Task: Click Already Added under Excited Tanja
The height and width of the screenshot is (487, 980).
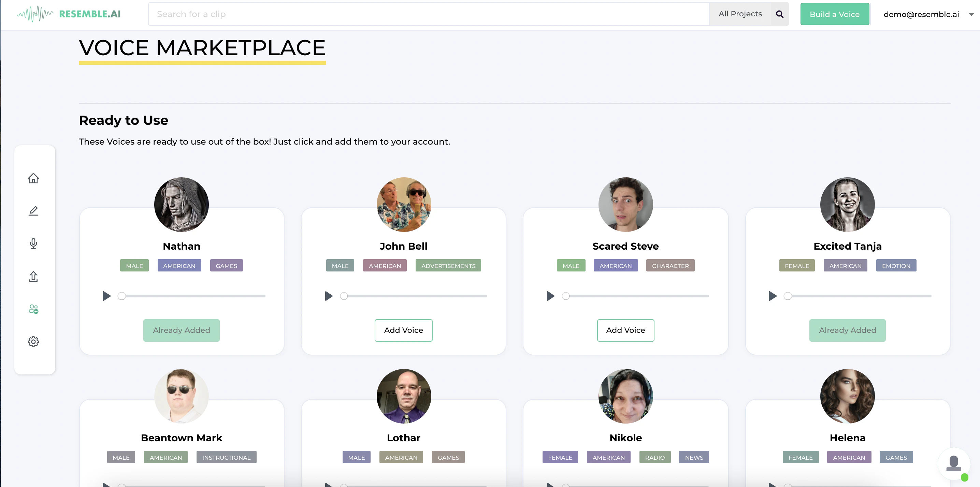Action: pyautogui.click(x=847, y=330)
